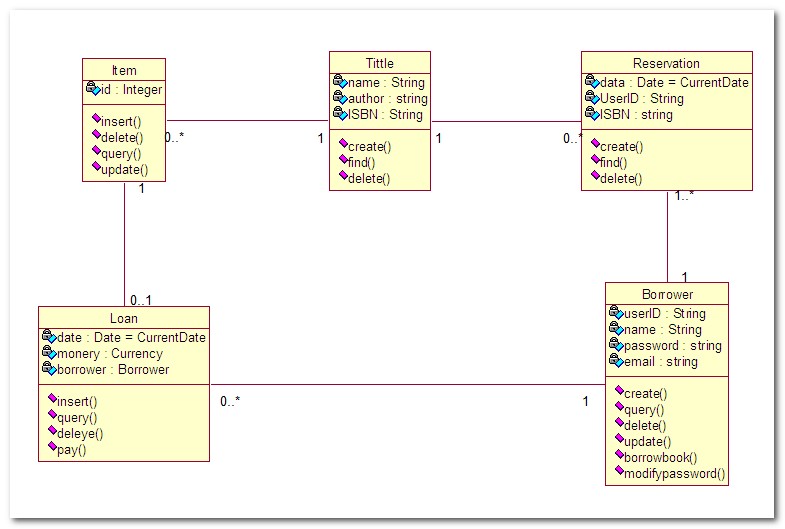Viewport: 785px width, 529px height.
Task: Select the Tittle class name header
Action: pyautogui.click(x=379, y=63)
